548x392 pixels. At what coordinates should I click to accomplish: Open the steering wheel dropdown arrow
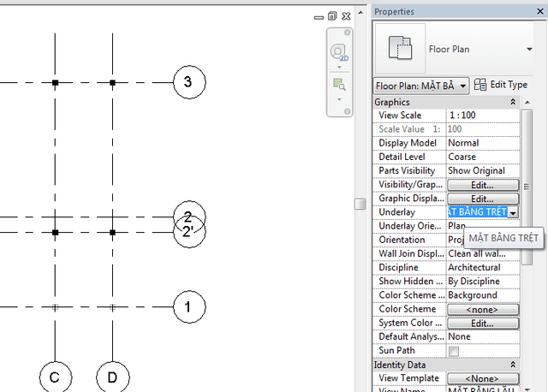pos(339,67)
